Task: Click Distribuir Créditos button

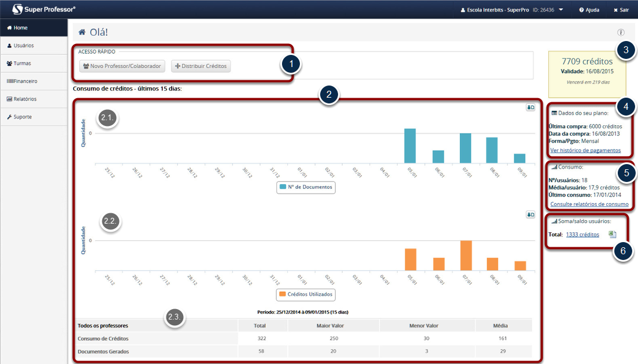Action: pos(201,66)
